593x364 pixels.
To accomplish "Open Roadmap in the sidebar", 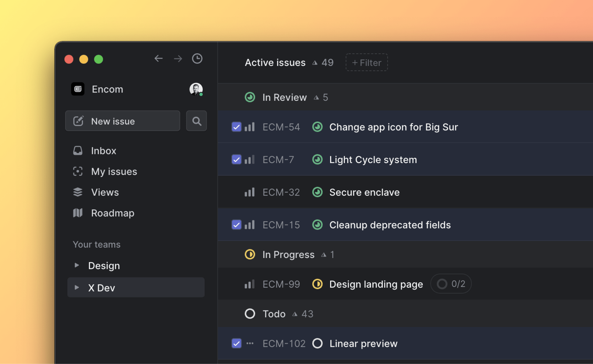I will [x=113, y=213].
